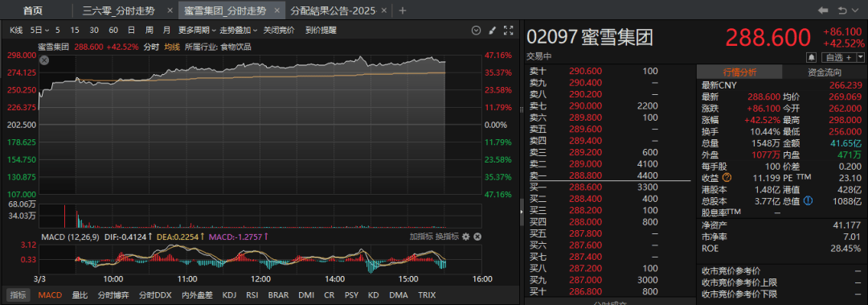Image resolution: width=868 pixels, height=305 pixels.
Task: Switch to the 资金流向 tab
Action: point(825,72)
